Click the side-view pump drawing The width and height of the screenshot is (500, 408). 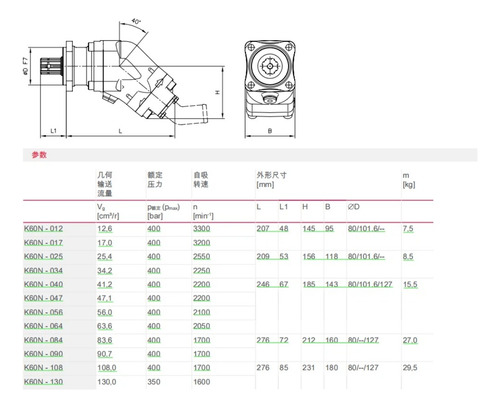click(x=125, y=78)
